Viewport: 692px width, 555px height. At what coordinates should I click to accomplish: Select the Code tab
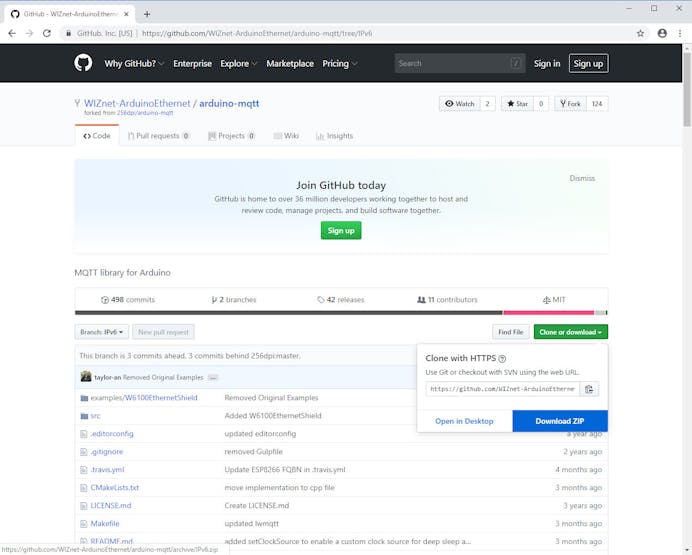[97, 136]
